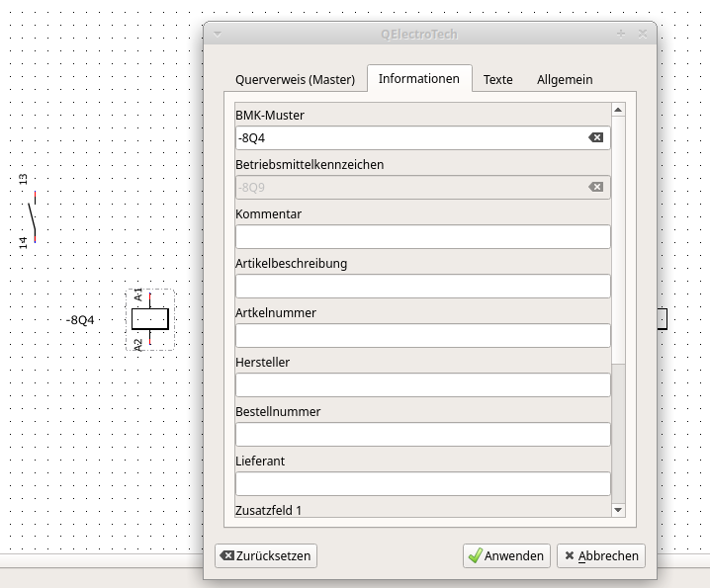Viewport: 710px width, 588px height.
Task: Click the -8Q4 label next to the coil
Action: coord(80,320)
